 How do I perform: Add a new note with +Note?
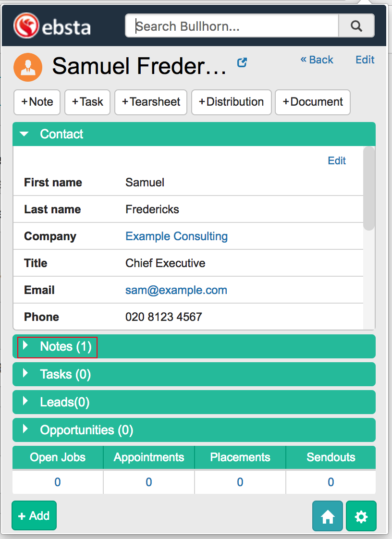(37, 102)
